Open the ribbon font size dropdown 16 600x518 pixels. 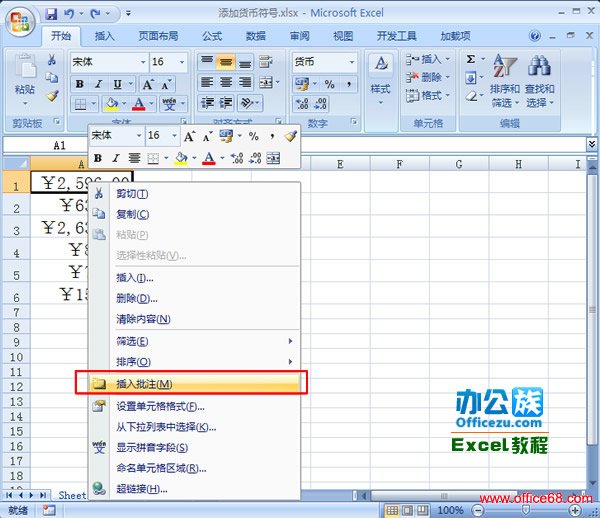[182, 62]
